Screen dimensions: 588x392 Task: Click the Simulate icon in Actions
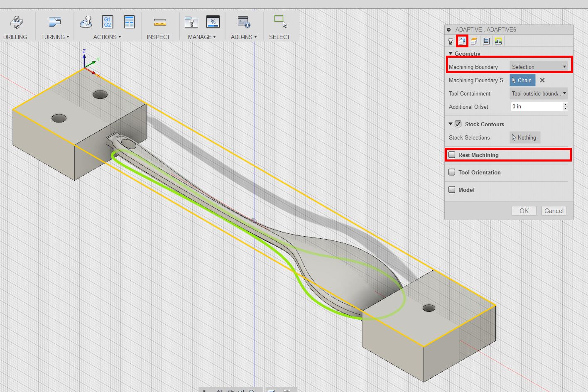click(86, 22)
